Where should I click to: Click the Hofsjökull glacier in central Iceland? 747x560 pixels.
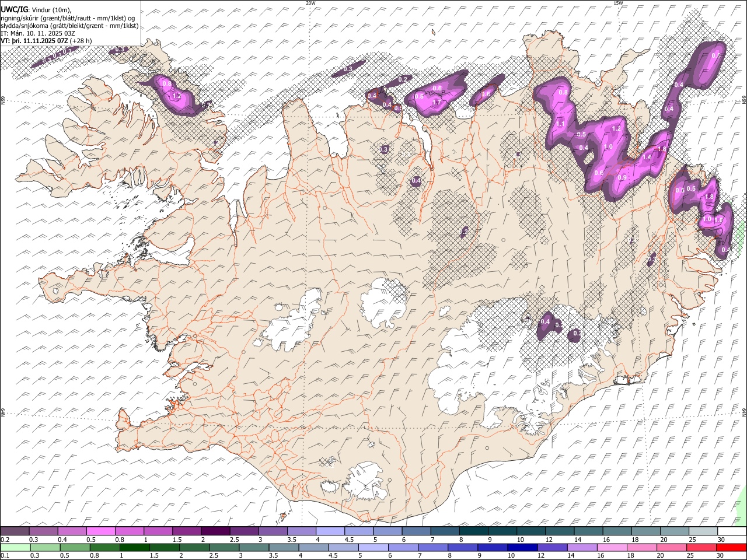(x=384, y=303)
